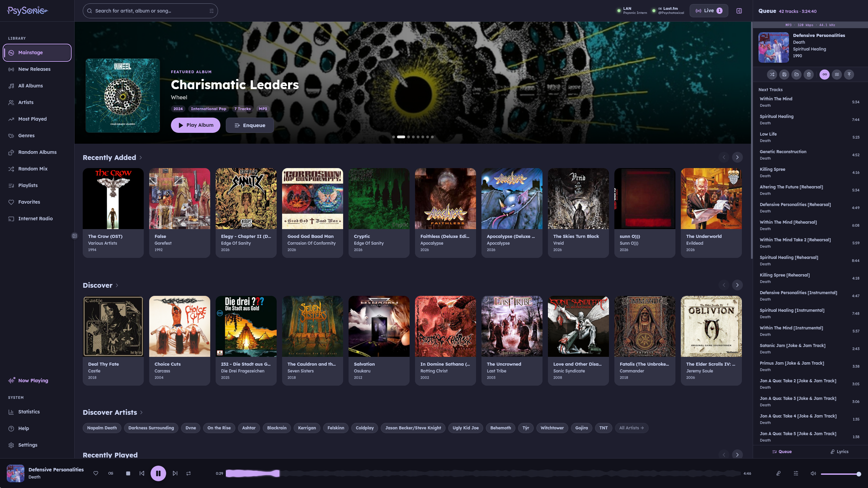The image size is (868, 488).
Task: Toggle Last.fm scrobble icon in player bar
Action: [111, 473]
